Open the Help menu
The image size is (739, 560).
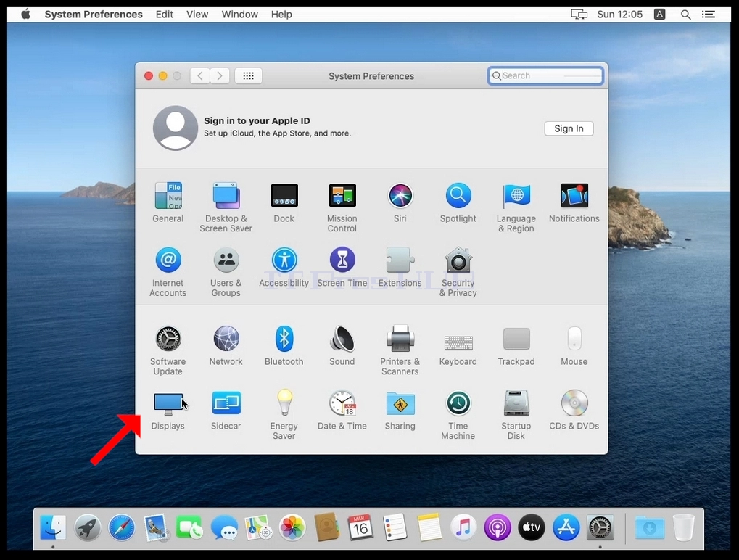pos(281,14)
